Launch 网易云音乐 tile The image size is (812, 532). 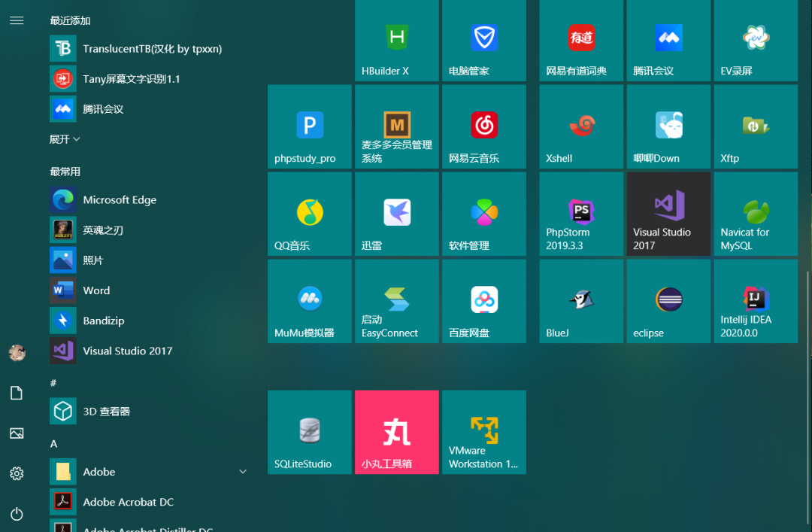pyautogui.click(x=483, y=126)
